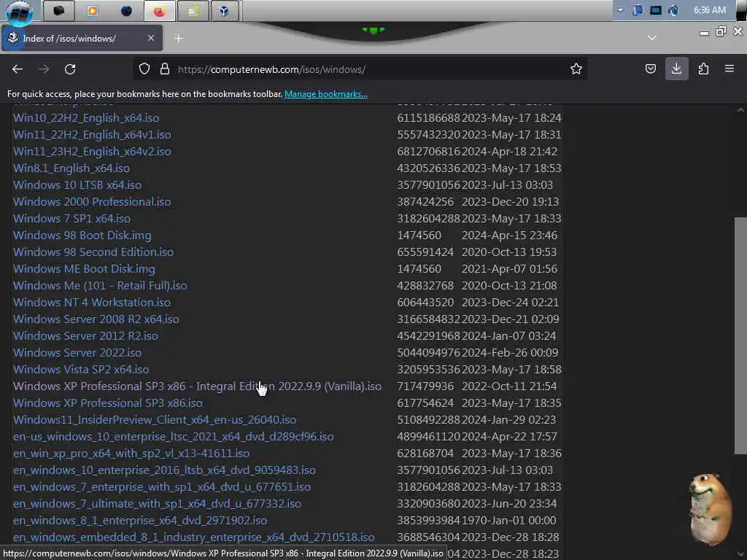The width and height of the screenshot is (747, 560).
Task: Open Windows XP Integral Edition (Vanilla).iso
Action: [x=197, y=386]
